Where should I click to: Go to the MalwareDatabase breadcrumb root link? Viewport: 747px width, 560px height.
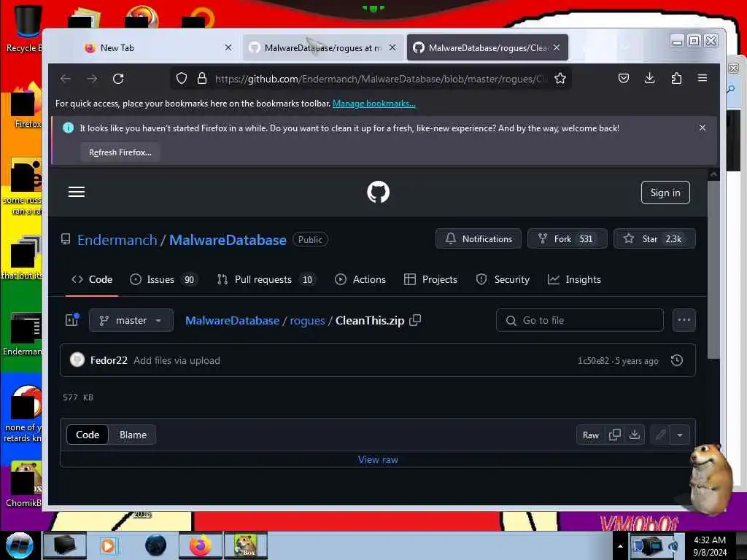232,321
